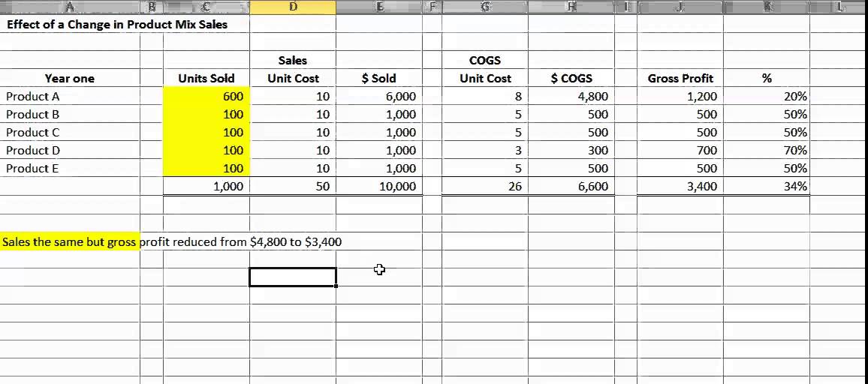The width and height of the screenshot is (868, 384).
Task: Click the '%' column header cell
Action: 766,78
